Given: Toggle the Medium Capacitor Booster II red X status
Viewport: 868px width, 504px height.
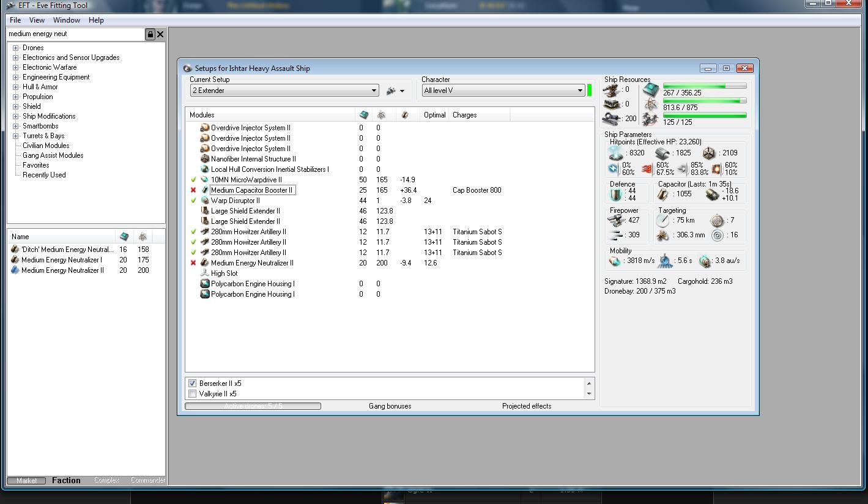Looking at the screenshot, I should pyautogui.click(x=193, y=190).
